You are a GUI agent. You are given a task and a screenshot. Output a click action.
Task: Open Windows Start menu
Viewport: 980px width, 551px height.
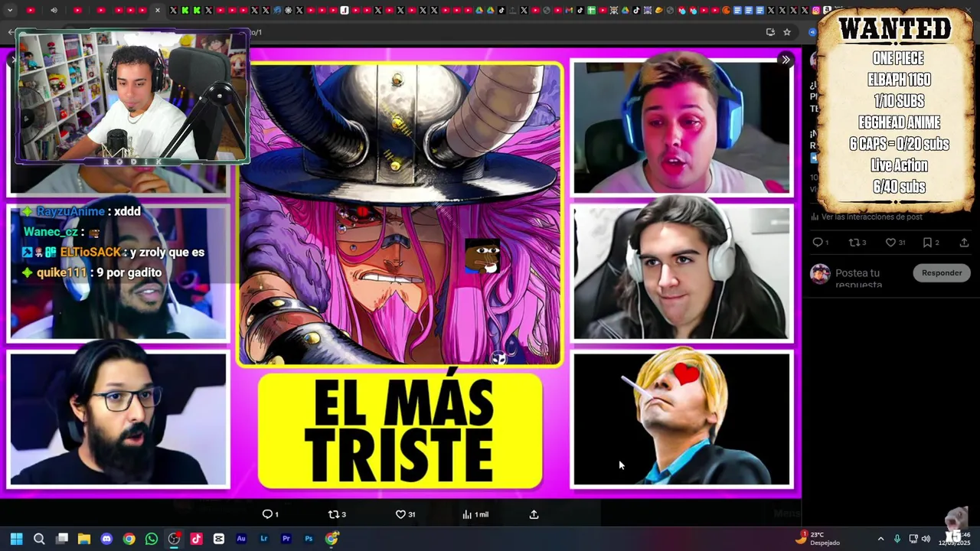[x=16, y=539]
